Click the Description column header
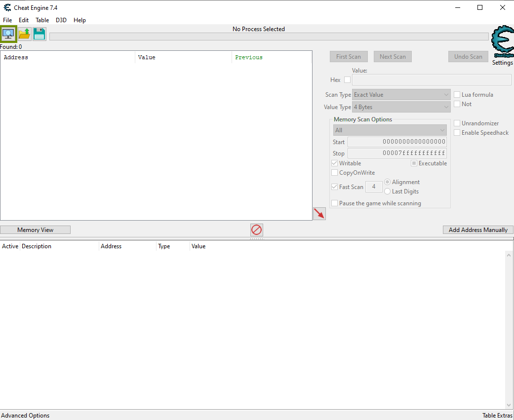 click(x=59, y=246)
